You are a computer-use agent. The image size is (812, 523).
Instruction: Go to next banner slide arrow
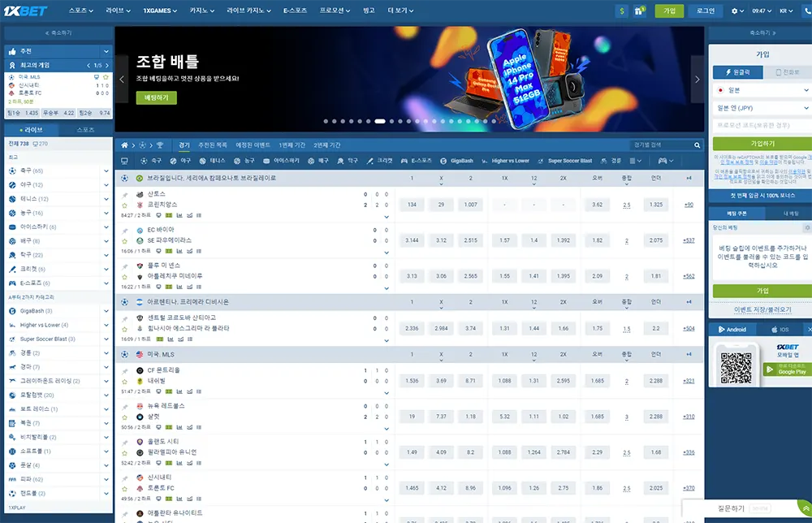click(x=697, y=80)
